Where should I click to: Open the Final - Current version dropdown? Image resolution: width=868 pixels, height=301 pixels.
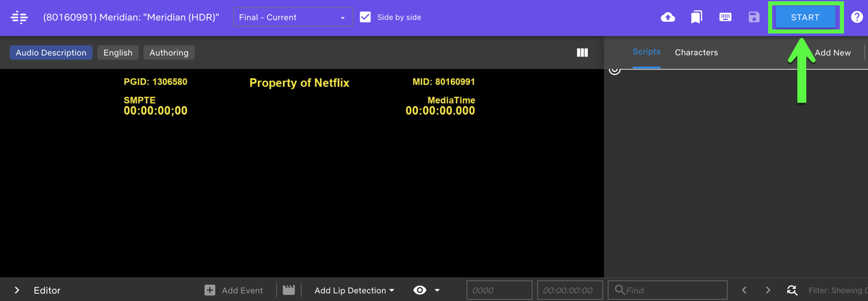tap(293, 17)
